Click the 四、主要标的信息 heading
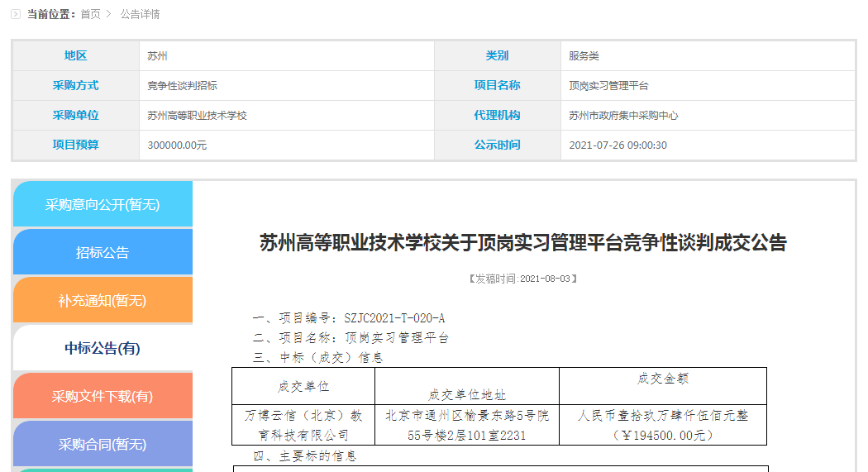Viewport: 868px width, 472px height. coord(304,456)
